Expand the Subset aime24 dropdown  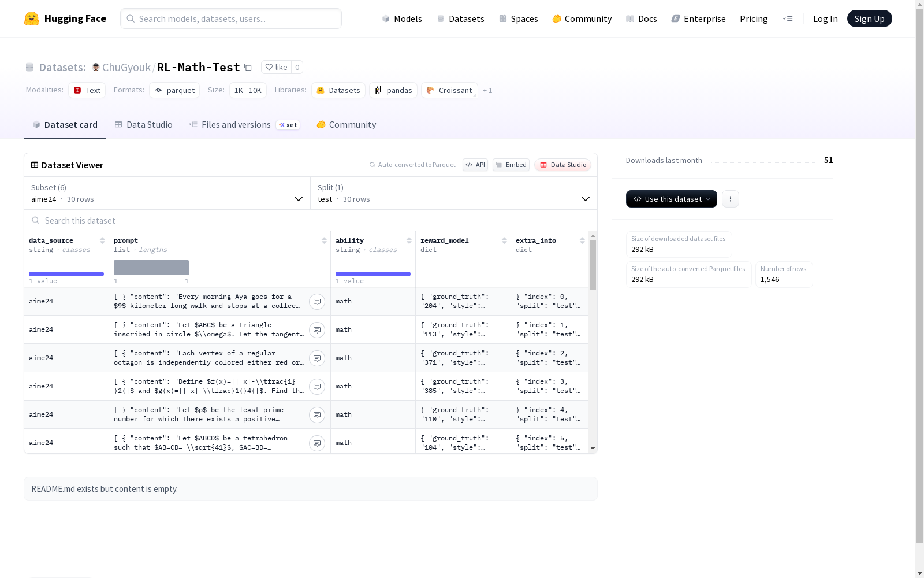pyautogui.click(x=167, y=193)
